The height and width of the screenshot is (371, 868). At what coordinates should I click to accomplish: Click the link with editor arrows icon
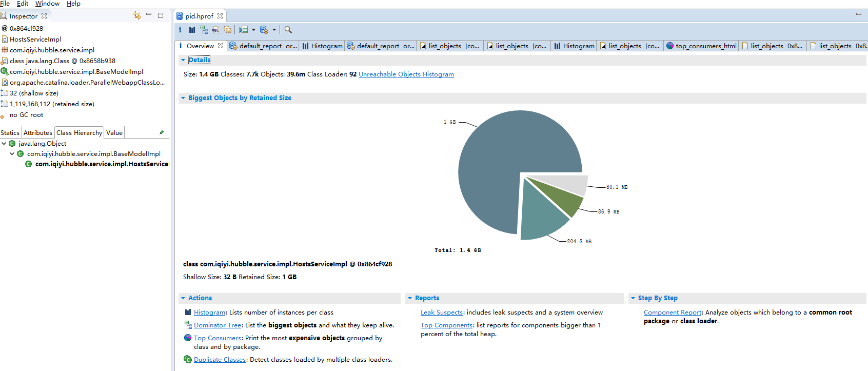[136, 15]
